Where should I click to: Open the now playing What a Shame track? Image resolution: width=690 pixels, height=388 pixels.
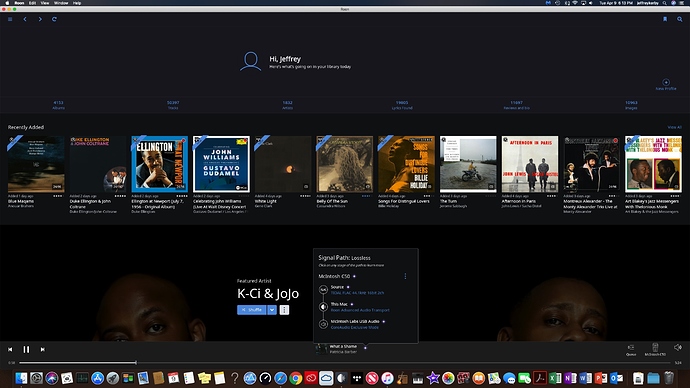tap(343, 346)
